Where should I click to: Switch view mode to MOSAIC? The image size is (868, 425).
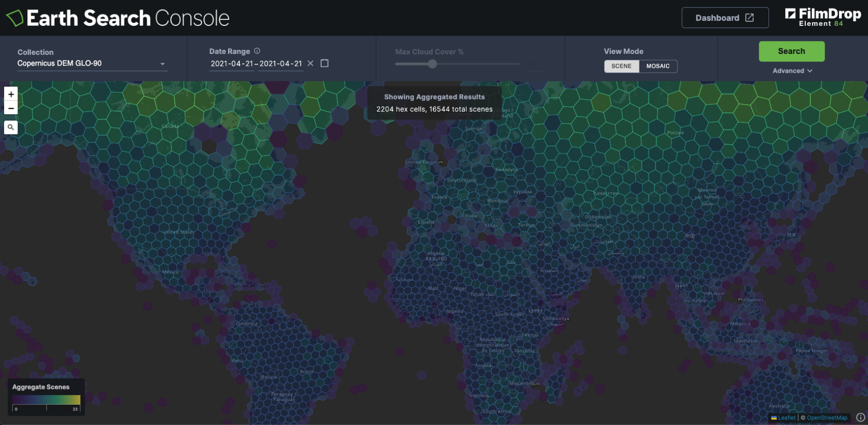point(658,66)
